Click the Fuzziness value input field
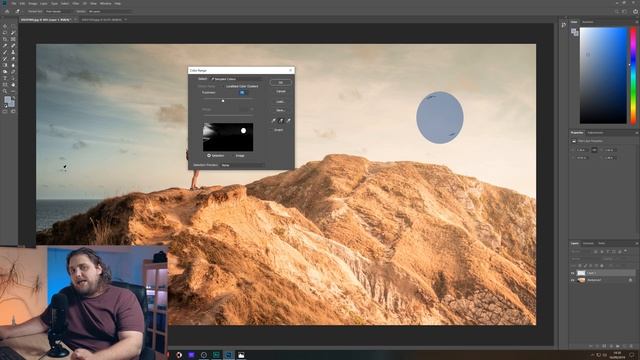 click(242, 93)
